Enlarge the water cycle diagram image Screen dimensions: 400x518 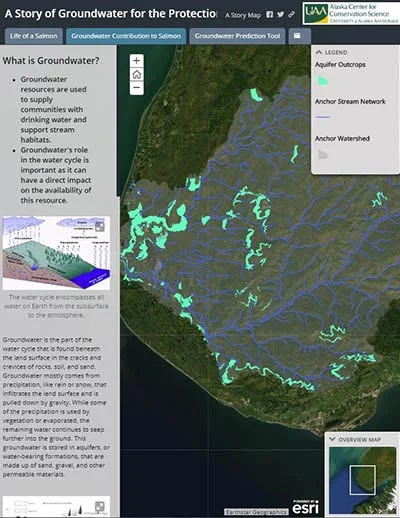point(100,227)
